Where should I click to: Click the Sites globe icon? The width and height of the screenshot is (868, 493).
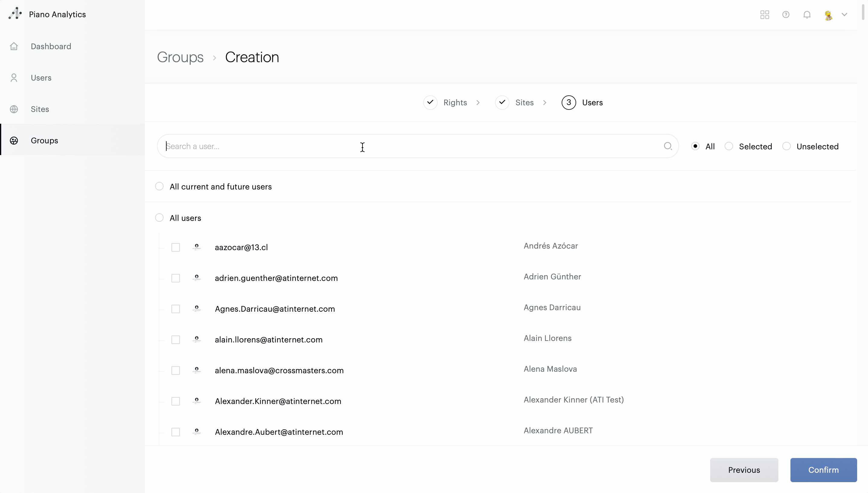point(14,109)
